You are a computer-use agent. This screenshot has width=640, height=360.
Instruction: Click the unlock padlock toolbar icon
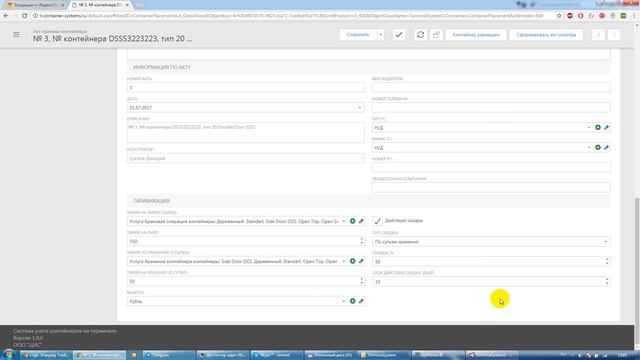[x=436, y=35]
